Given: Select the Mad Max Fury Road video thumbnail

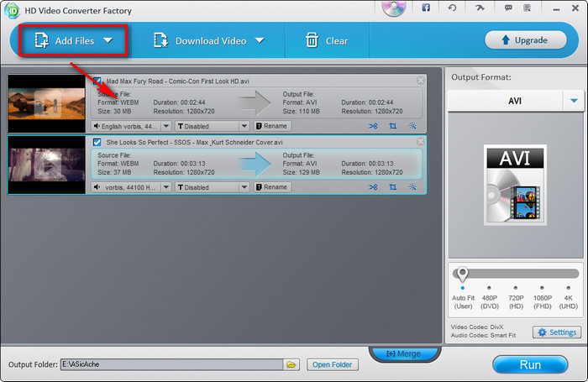Looking at the screenshot, I should click(46, 103).
